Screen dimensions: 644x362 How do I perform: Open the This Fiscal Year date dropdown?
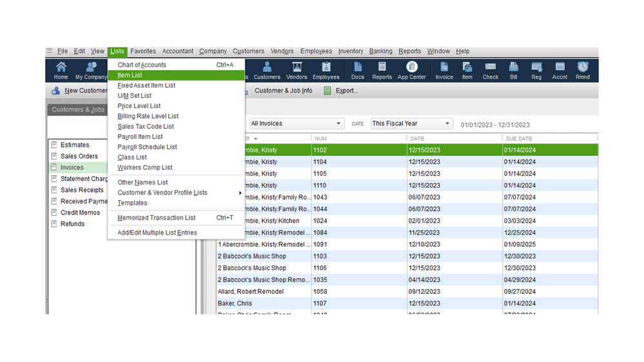click(x=411, y=124)
